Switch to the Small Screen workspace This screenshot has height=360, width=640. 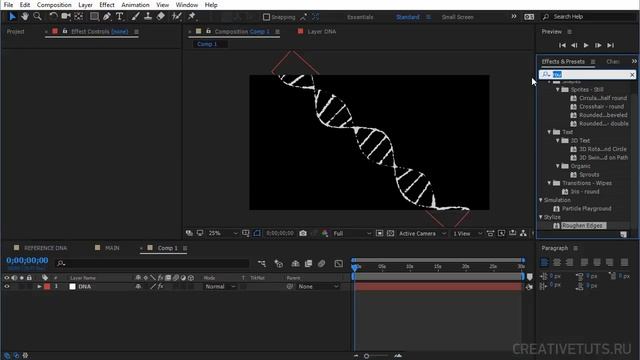(x=457, y=17)
